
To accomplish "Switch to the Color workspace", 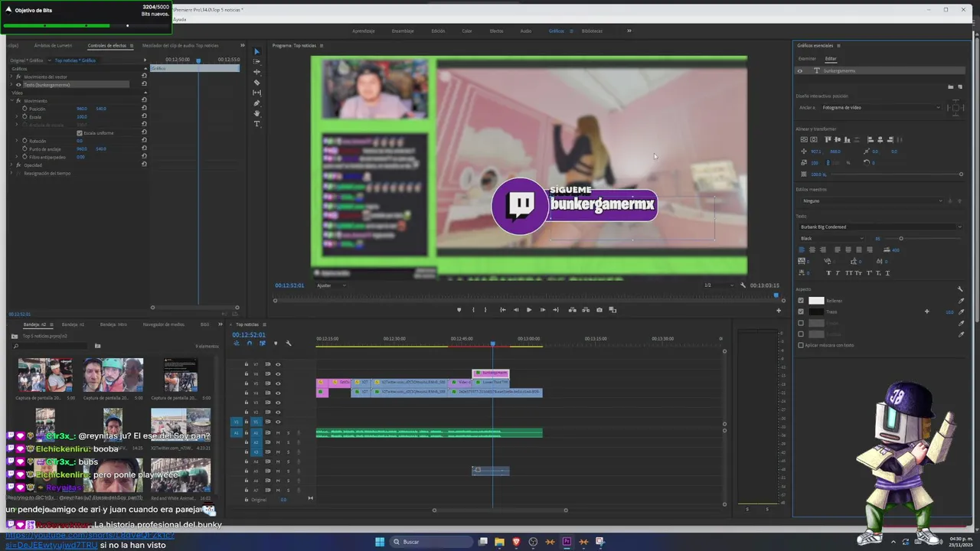I will point(466,31).
